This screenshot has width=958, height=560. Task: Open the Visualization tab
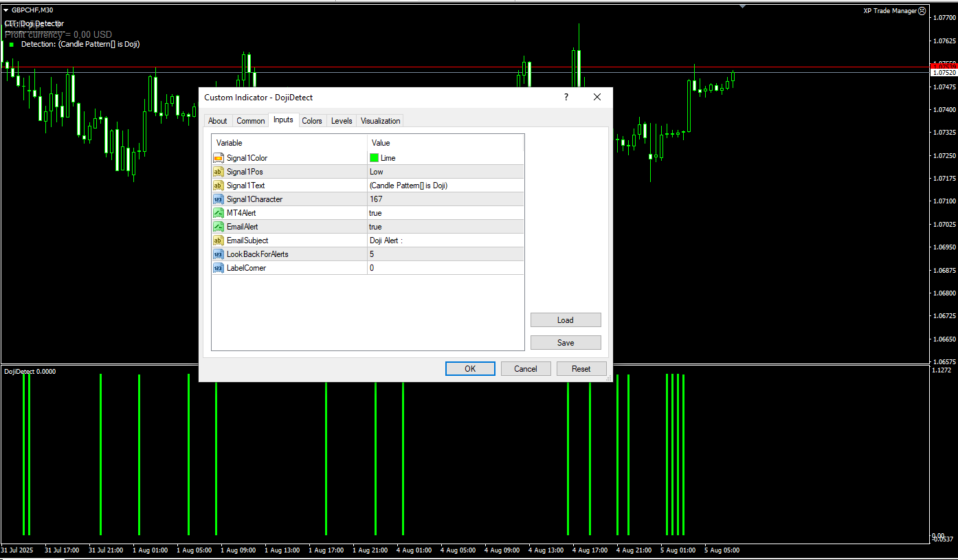380,121
